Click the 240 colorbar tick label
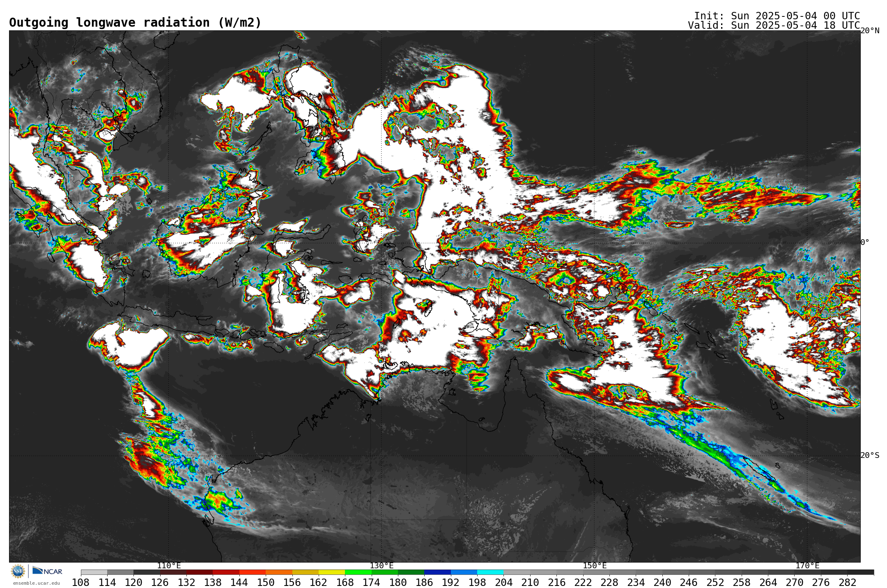This screenshot has width=887, height=588. [662, 583]
